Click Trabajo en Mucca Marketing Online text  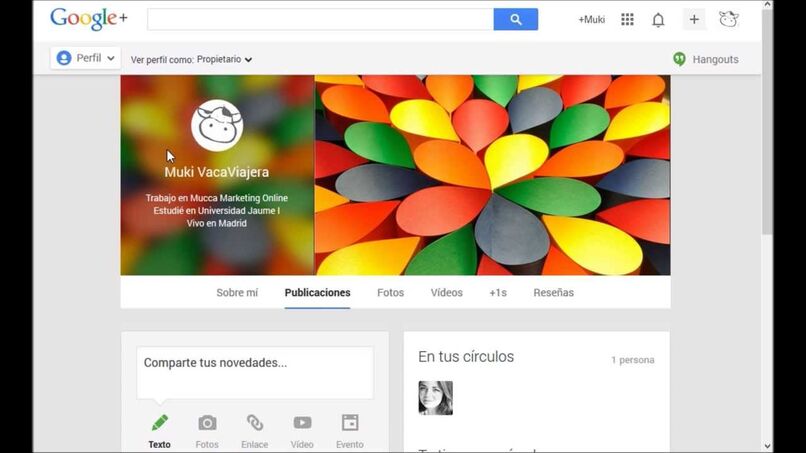pos(216,198)
